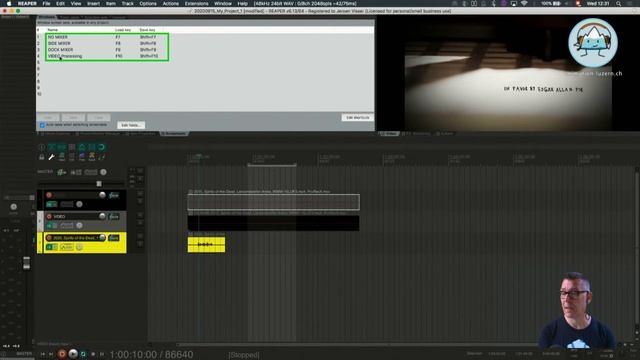Click the Clear button in Screensets window
Screen dimensions: 640x360
(98, 117)
